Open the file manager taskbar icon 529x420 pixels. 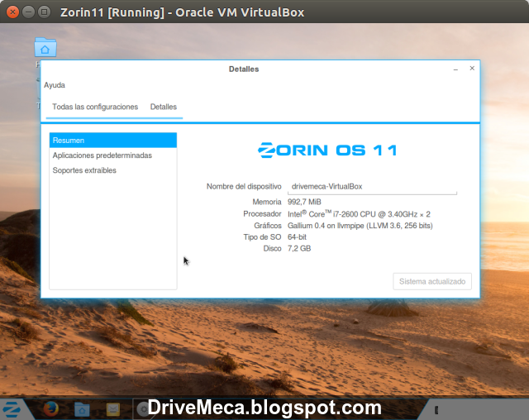(82, 409)
